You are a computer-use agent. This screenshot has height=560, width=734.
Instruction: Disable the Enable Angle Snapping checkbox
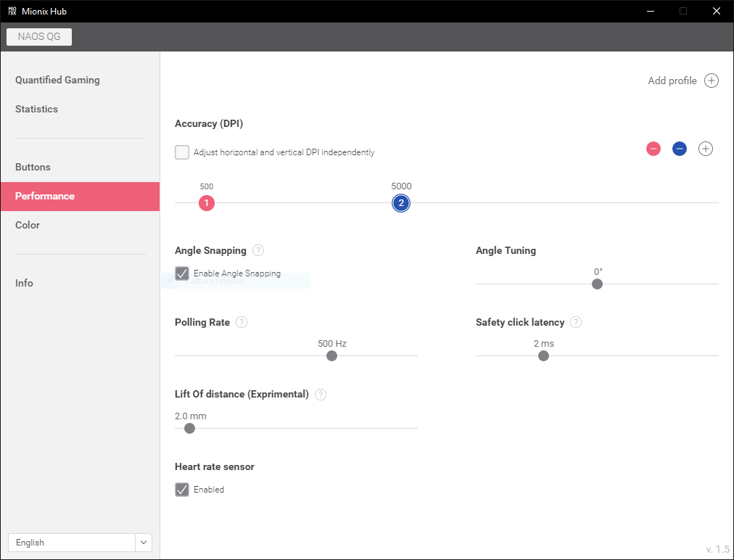click(x=182, y=273)
